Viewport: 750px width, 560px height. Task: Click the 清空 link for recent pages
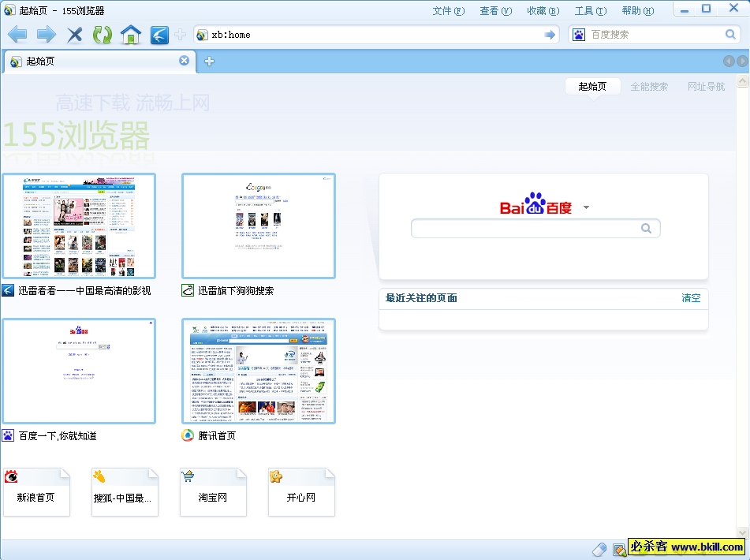[691, 298]
